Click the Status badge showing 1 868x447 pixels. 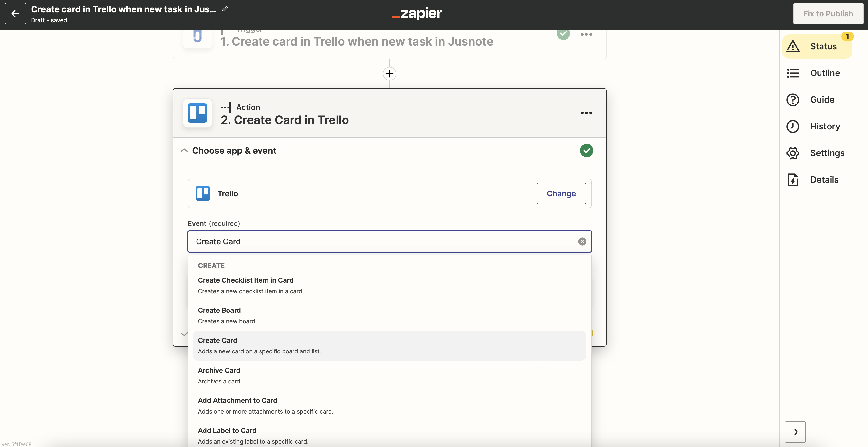point(847,36)
